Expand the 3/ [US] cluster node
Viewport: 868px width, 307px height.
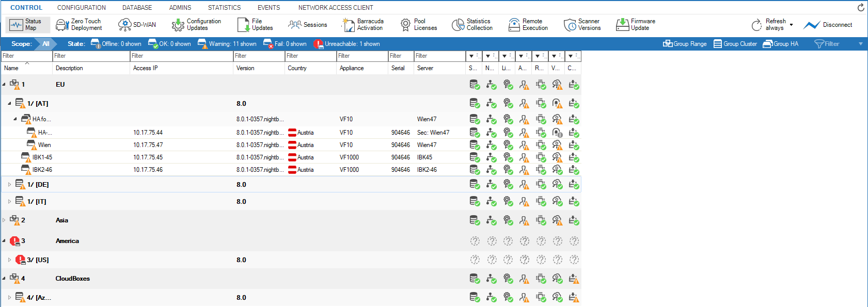[9, 260]
